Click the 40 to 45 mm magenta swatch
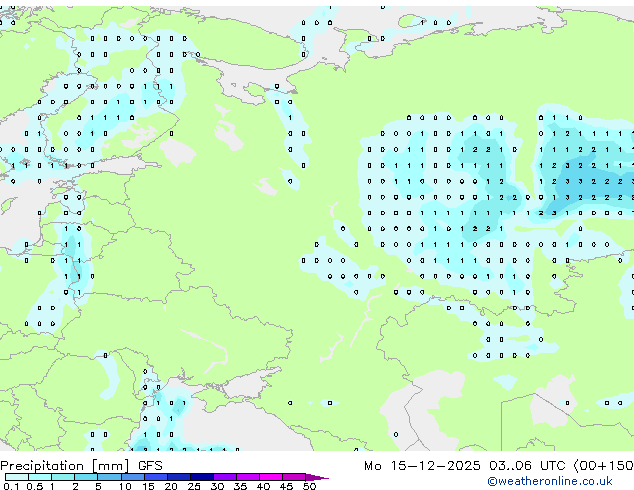Screen dimensions: 634x490 [x=271, y=477]
